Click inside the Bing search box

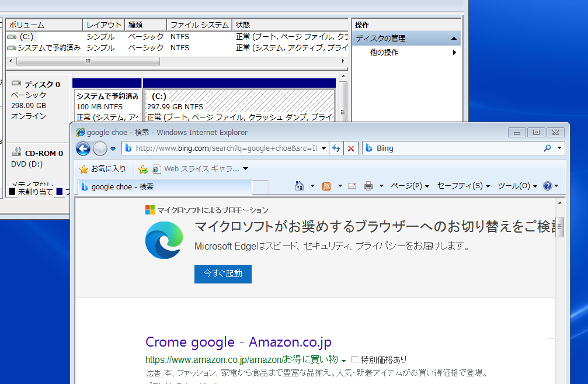click(458, 148)
